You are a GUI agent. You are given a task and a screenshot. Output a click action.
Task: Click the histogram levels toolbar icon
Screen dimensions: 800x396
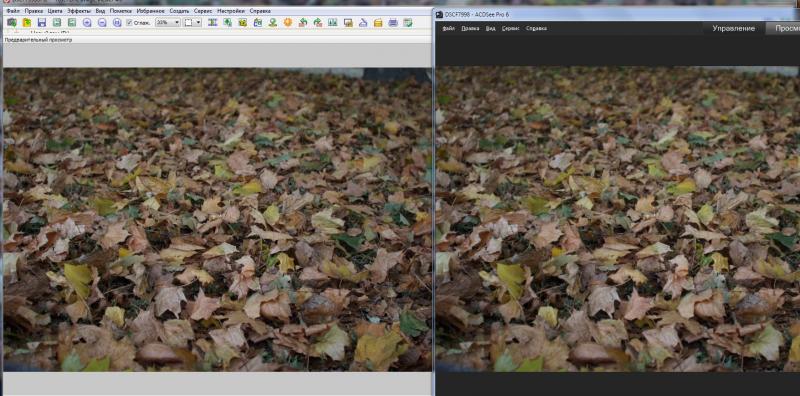(x=333, y=22)
